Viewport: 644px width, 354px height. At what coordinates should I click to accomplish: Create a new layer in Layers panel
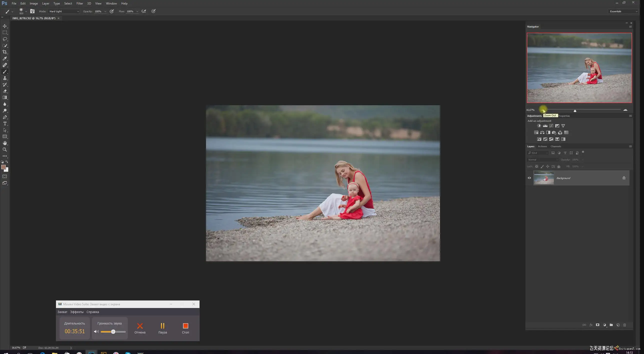coord(618,325)
